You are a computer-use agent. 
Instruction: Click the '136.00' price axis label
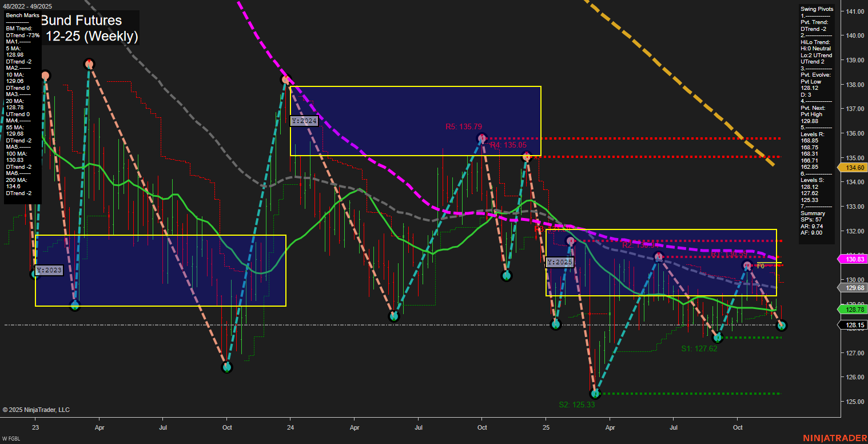(855, 133)
